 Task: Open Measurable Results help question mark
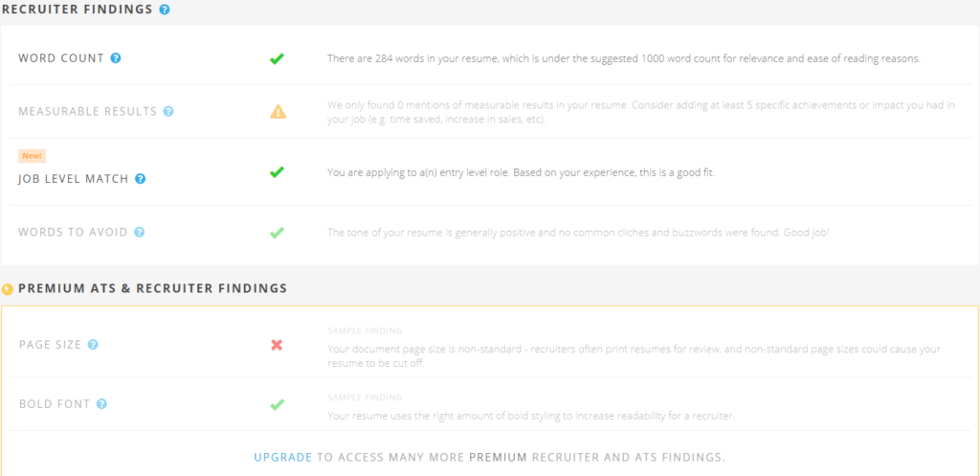(168, 111)
